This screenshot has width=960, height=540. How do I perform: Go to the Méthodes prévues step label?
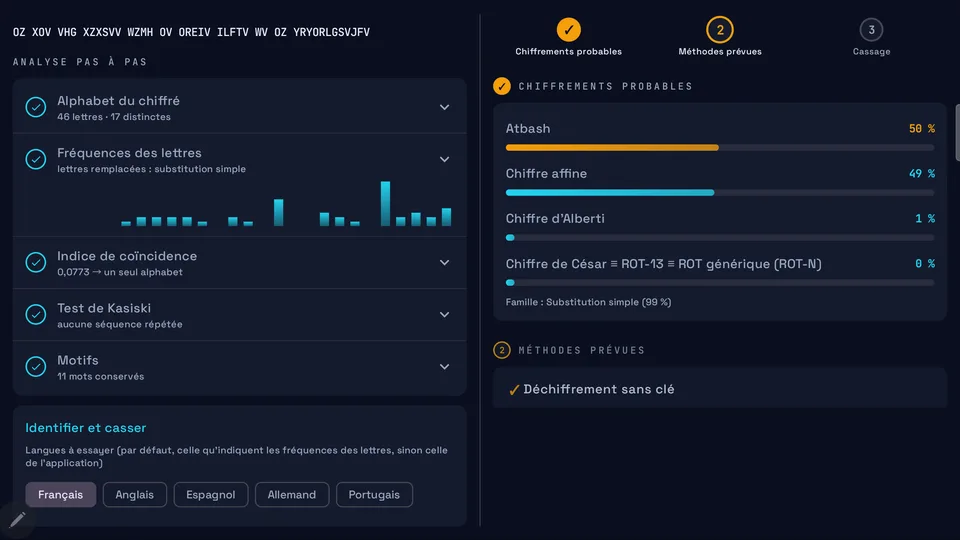pos(720,51)
